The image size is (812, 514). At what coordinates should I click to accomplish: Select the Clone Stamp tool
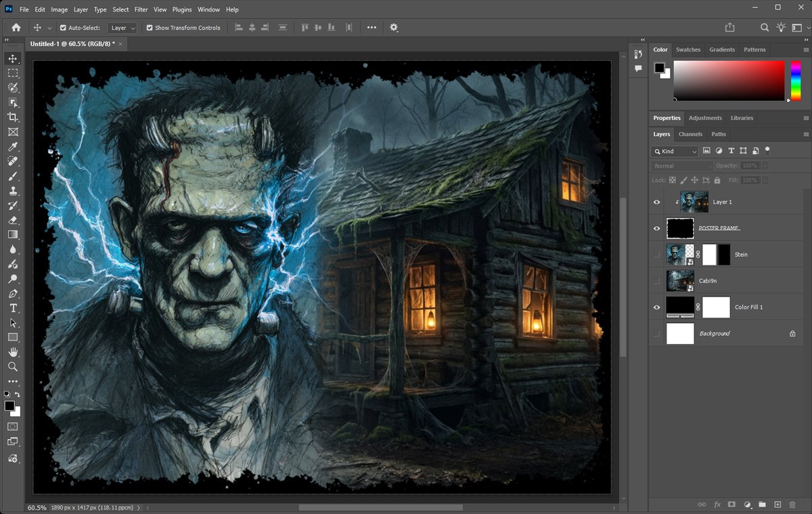click(x=12, y=191)
